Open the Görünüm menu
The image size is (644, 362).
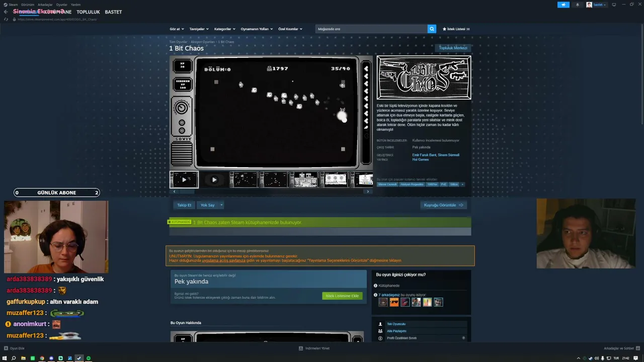[28, 5]
